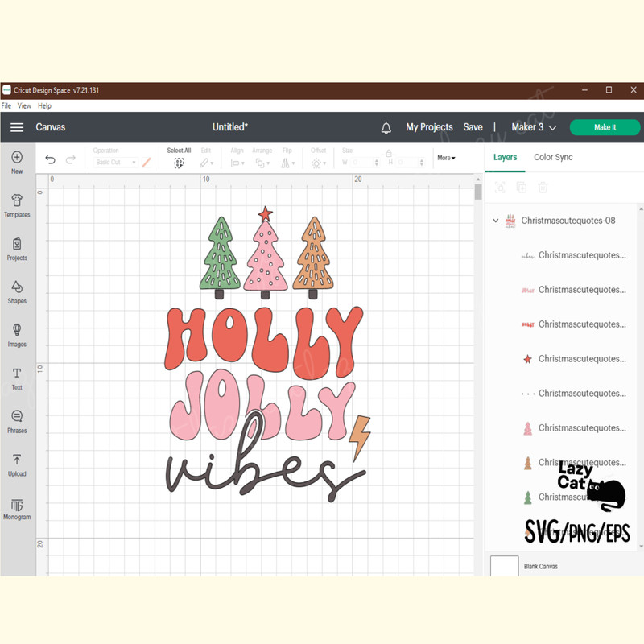Collapse the Christmascutequotes-08 layer group
This screenshot has height=644, width=644.
[496, 221]
